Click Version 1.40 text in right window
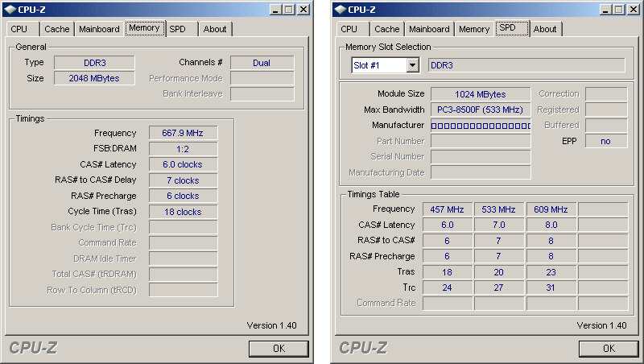This screenshot has width=644, height=364. click(601, 325)
